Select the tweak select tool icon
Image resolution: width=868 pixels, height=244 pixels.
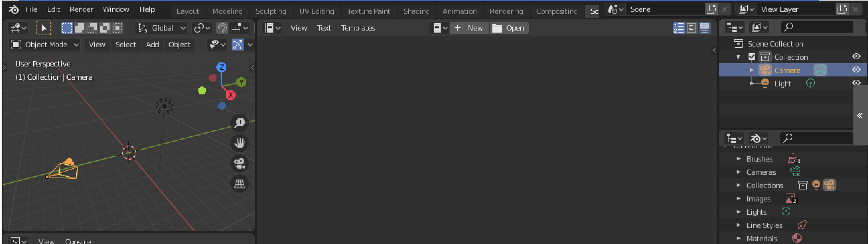(44, 28)
